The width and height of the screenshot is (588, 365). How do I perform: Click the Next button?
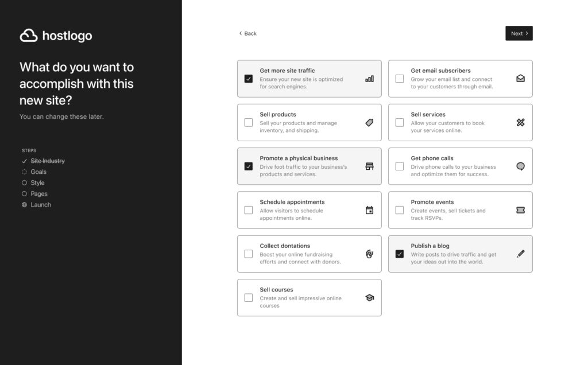click(519, 33)
